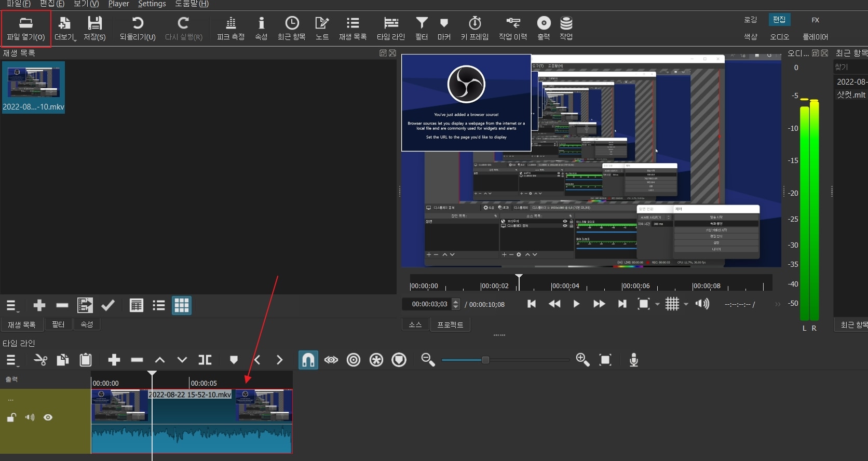The width and height of the screenshot is (868, 461).
Task: Select the 재생 목록 tab below playlist
Action: [x=22, y=324]
